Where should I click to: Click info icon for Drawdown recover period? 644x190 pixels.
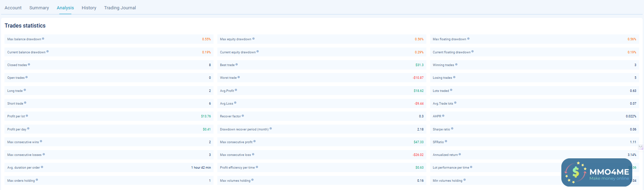[271, 129]
